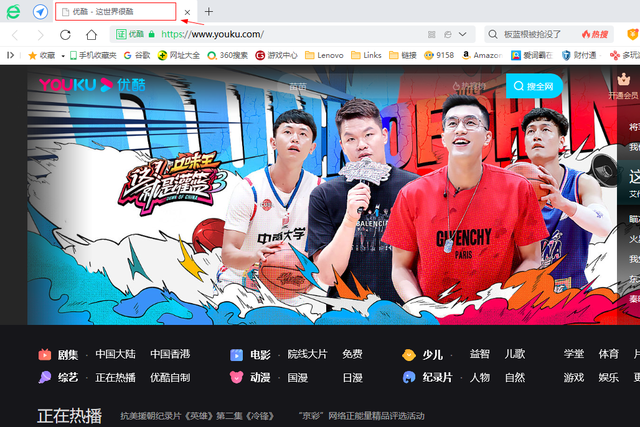Click the IE compatibility mode icon
640x427 pixels.
click(x=448, y=35)
